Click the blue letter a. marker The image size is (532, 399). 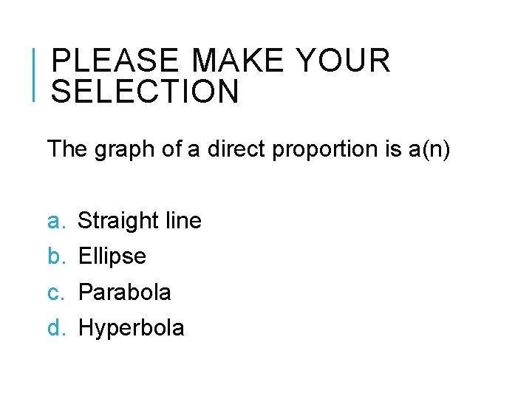click(57, 222)
